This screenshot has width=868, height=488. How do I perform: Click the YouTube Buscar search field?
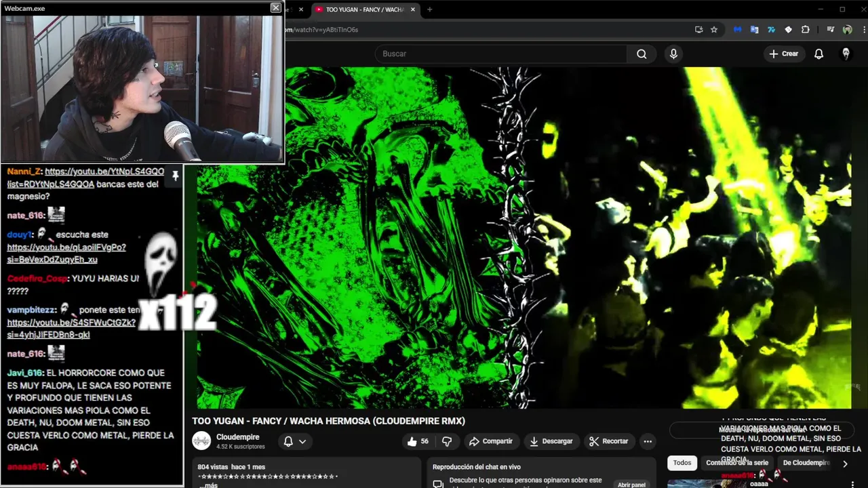[500, 54]
